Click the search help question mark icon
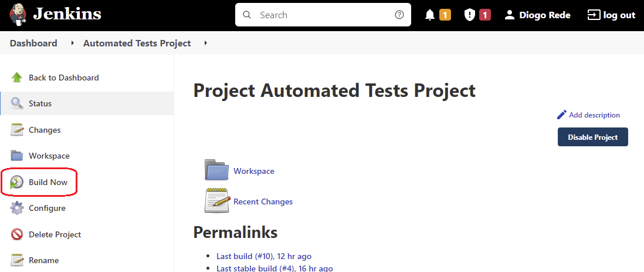644x272 pixels. coord(399,15)
